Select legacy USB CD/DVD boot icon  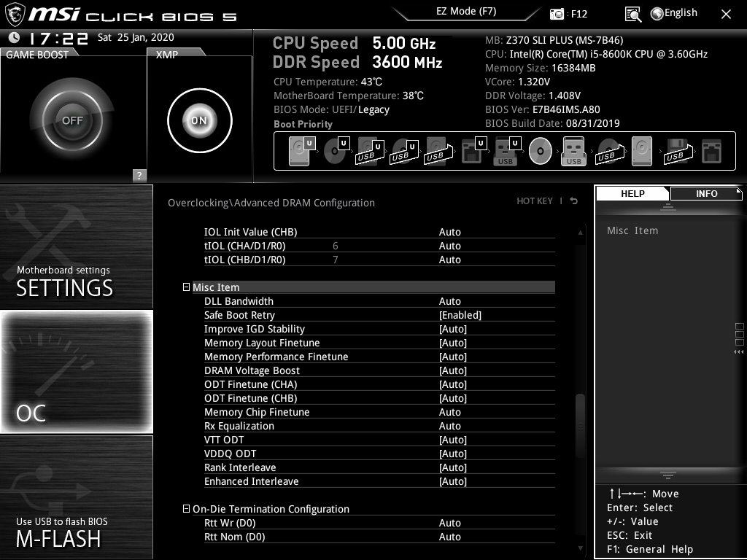(x=609, y=151)
